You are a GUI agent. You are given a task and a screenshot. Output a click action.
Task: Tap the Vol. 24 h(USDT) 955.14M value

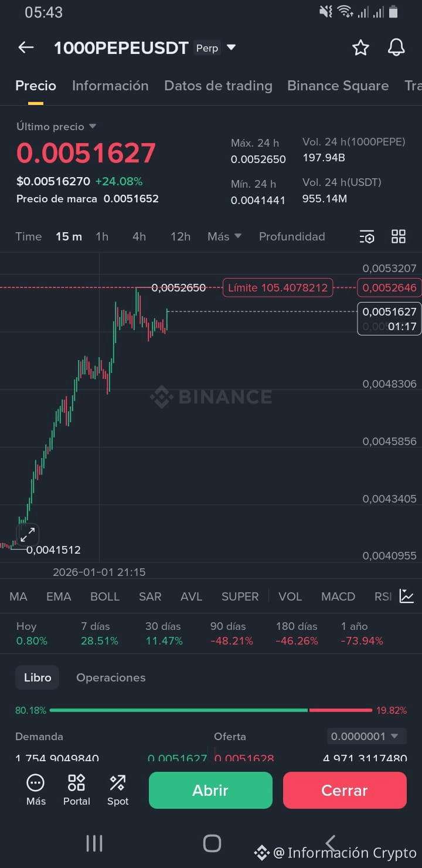[325, 199]
